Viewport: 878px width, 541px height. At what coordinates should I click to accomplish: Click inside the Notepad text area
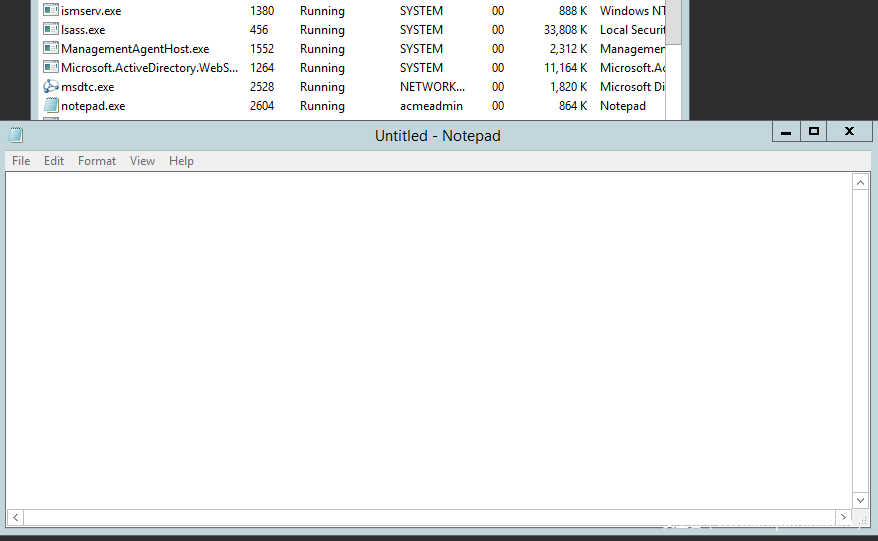click(429, 341)
